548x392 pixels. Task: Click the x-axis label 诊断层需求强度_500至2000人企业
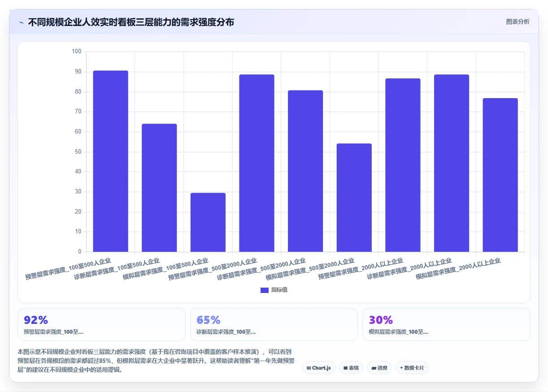261,269
